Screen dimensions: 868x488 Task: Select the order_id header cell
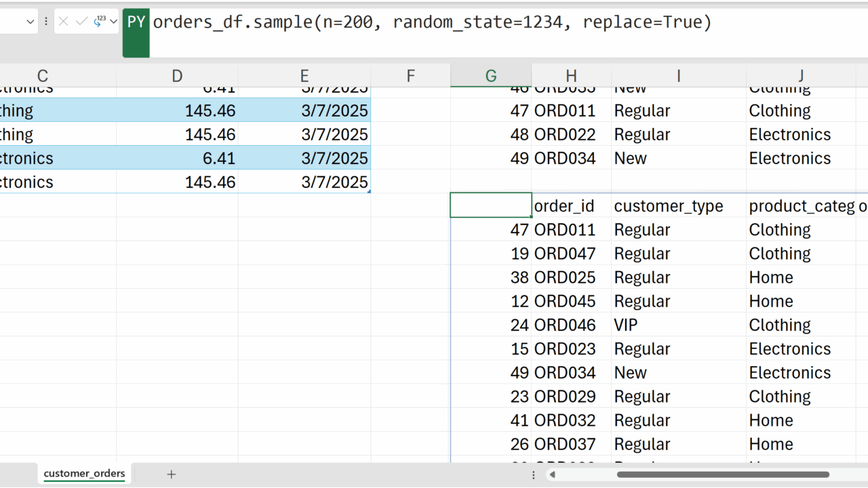click(571, 206)
